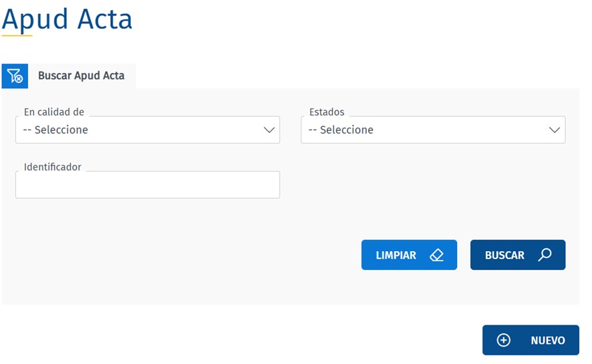Expand the En calidad de chevron arrow
This screenshot has height=364, width=592.
pyautogui.click(x=269, y=130)
